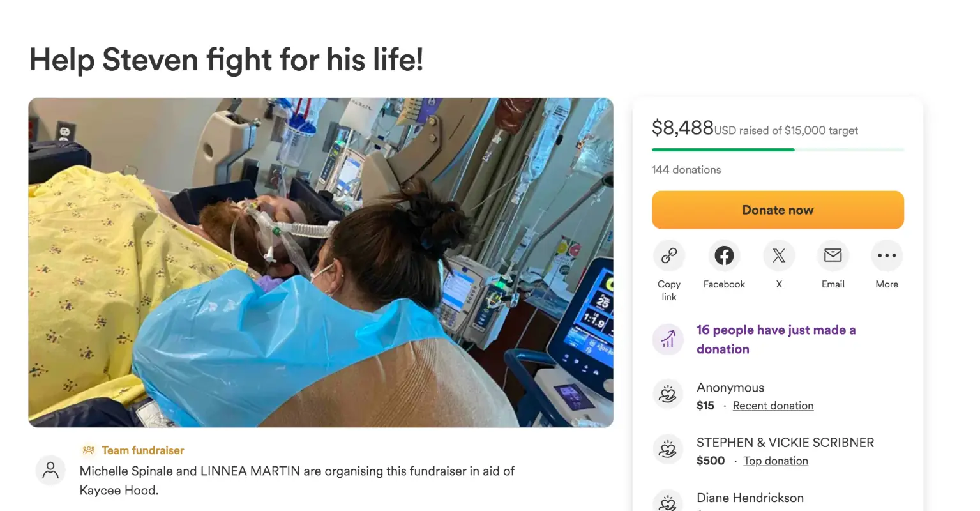The height and width of the screenshot is (511, 980).
Task: Click Diane Hendrickson donor icon
Action: pyautogui.click(x=668, y=501)
